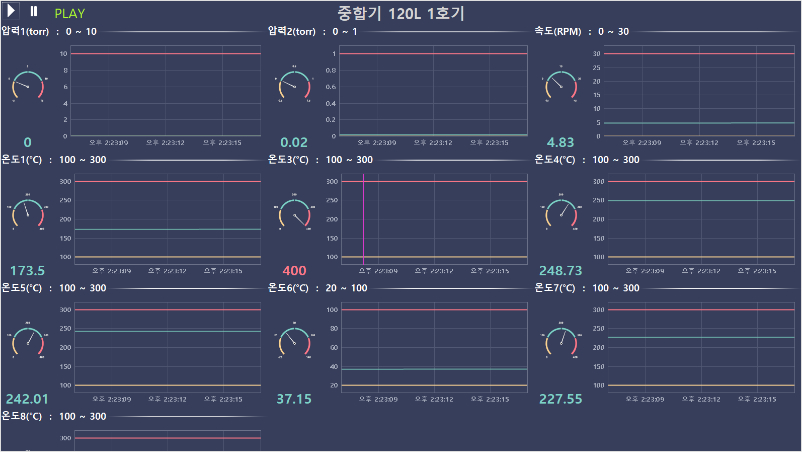The image size is (802, 452).
Task: Click the 압력2 trend chart area
Action: click(433, 91)
